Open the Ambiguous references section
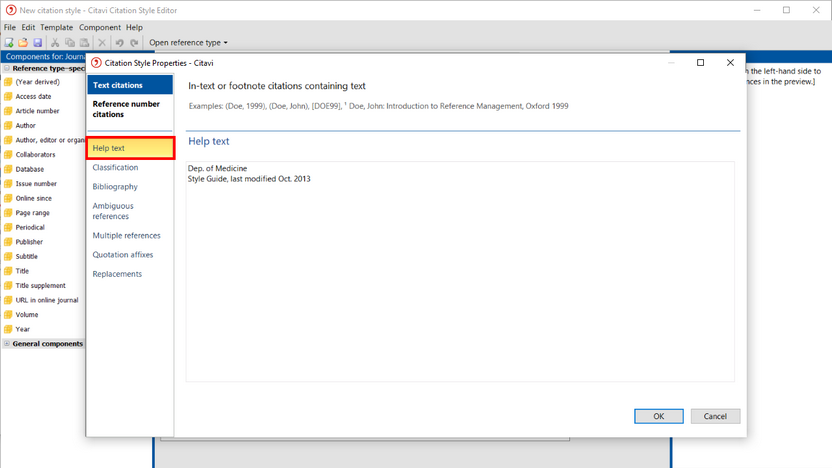Image resolution: width=832 pixels, height=468 pixels. (x=113, y=211)
